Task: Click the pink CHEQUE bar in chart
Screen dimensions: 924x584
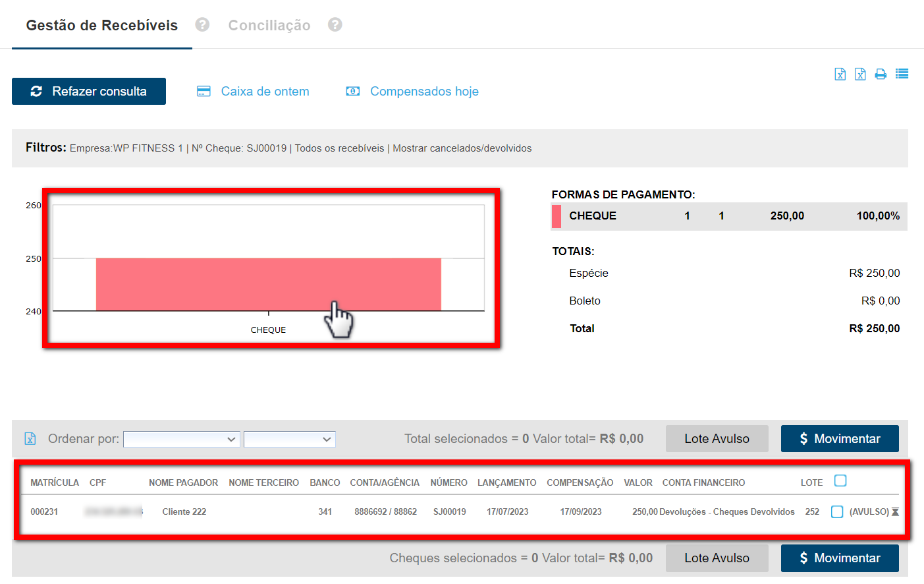Action: 268,284
